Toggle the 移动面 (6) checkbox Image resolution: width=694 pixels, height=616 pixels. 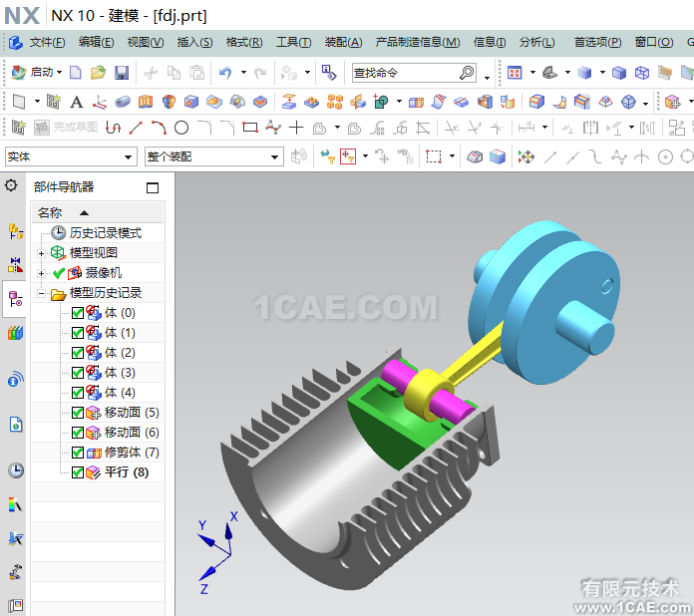point(78,433)
